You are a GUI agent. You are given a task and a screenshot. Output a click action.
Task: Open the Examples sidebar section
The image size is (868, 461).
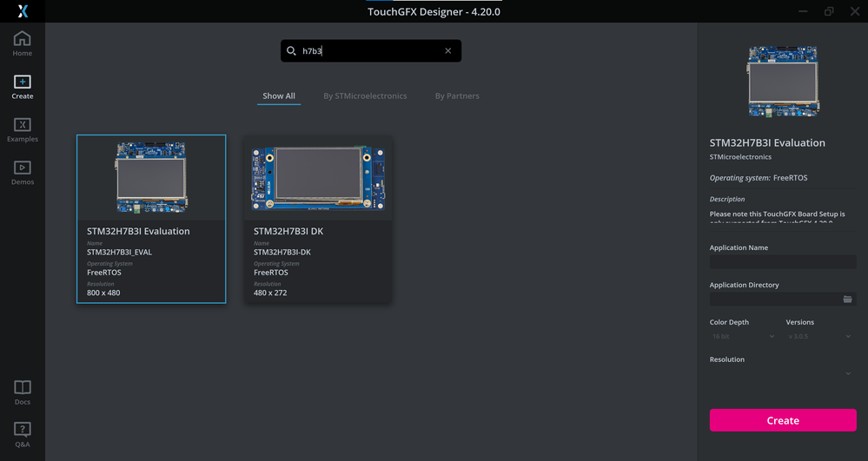(x=22, y=130)
